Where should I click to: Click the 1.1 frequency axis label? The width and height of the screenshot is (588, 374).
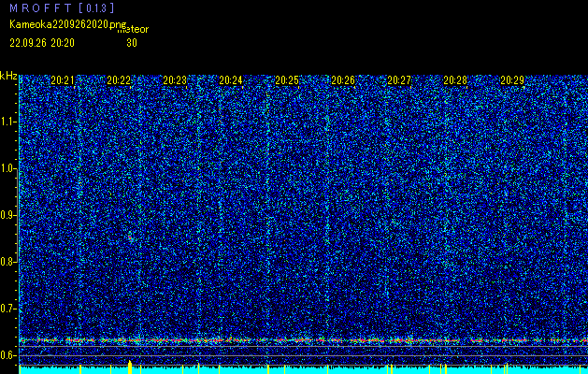[x=7, y=122]
